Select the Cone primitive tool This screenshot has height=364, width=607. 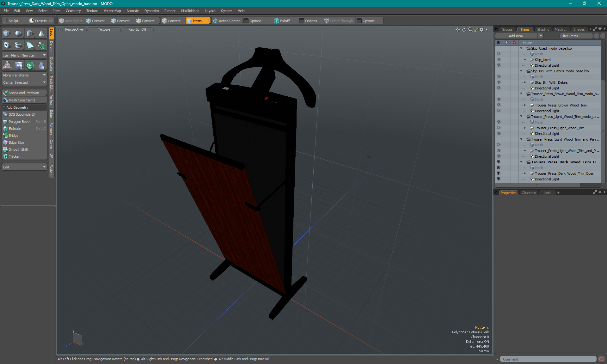[x=41, y=33]
